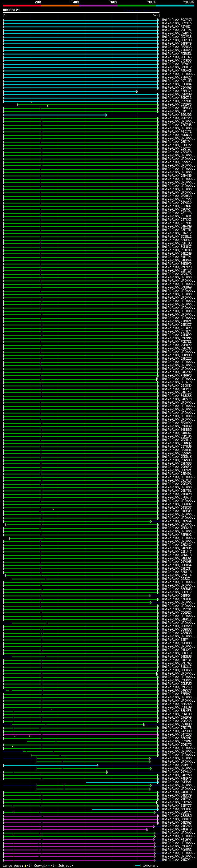Select hit label UniRef100_B9RXD9

pyautogui.click(x=177, y=94)
